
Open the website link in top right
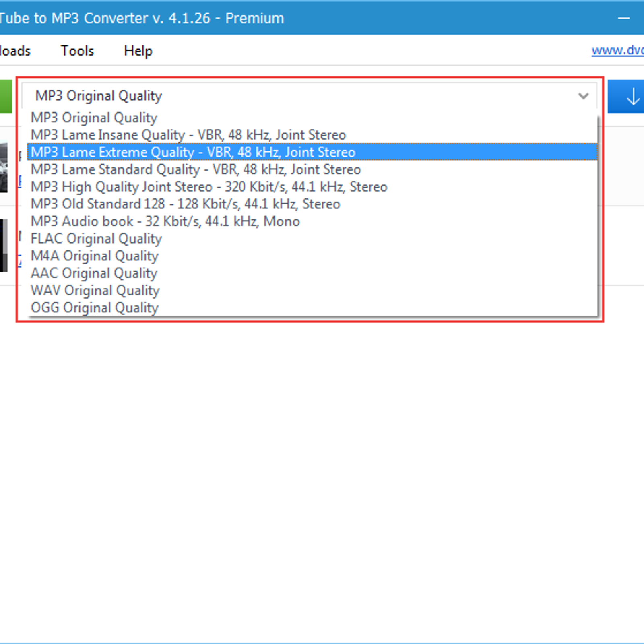point(617,50)
